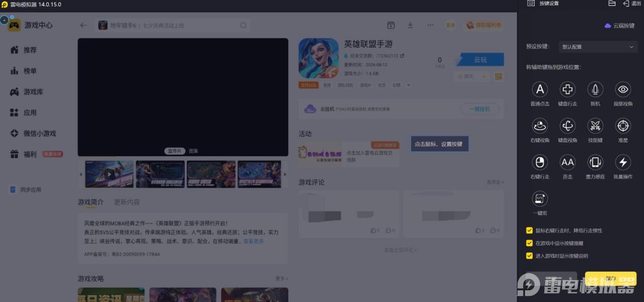The width and height of the screenshot is (644, 302).
Task: Click the floating round button above 游戏中心 logo
Action: click(x=4, y=20)
